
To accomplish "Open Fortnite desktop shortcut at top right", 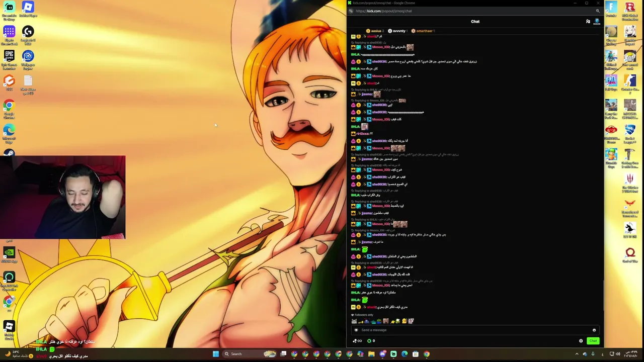I will coord(611,9).
